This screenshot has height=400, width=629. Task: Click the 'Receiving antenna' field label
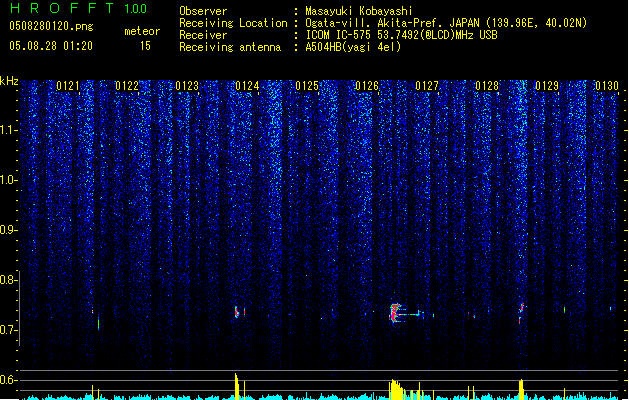[230, 47]
